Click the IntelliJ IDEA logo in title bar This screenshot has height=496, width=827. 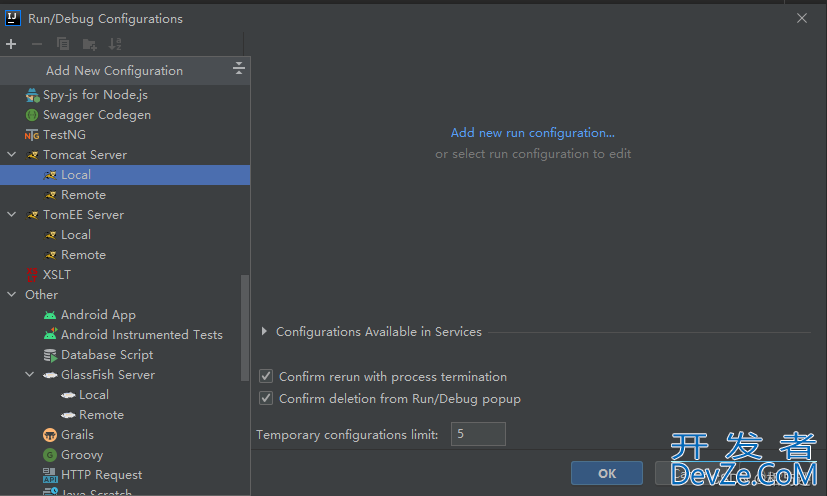pyautogui.click(x=13, y=18)
